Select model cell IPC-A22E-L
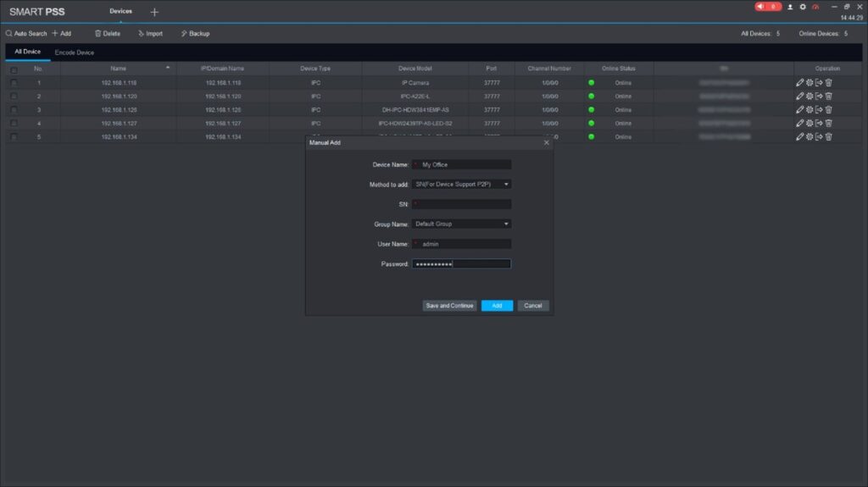Image resolution: width=868 pixels, height=487 pixels. [415, 97]
